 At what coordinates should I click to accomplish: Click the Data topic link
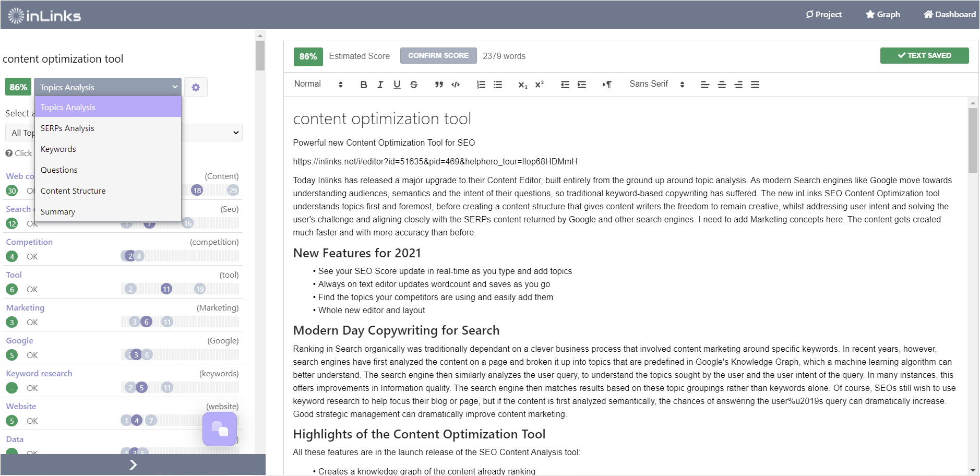point(15,439)
